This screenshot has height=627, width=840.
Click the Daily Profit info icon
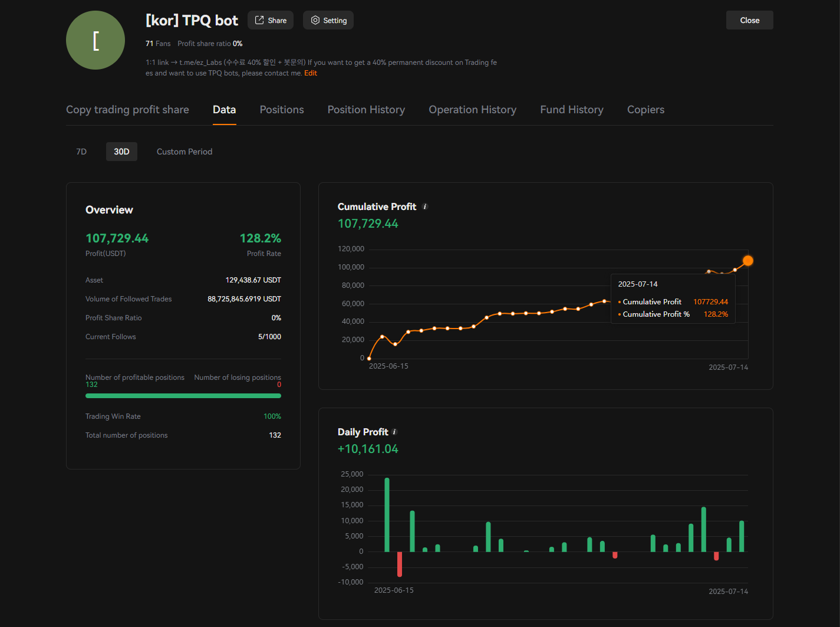click(x=394, y=432)
